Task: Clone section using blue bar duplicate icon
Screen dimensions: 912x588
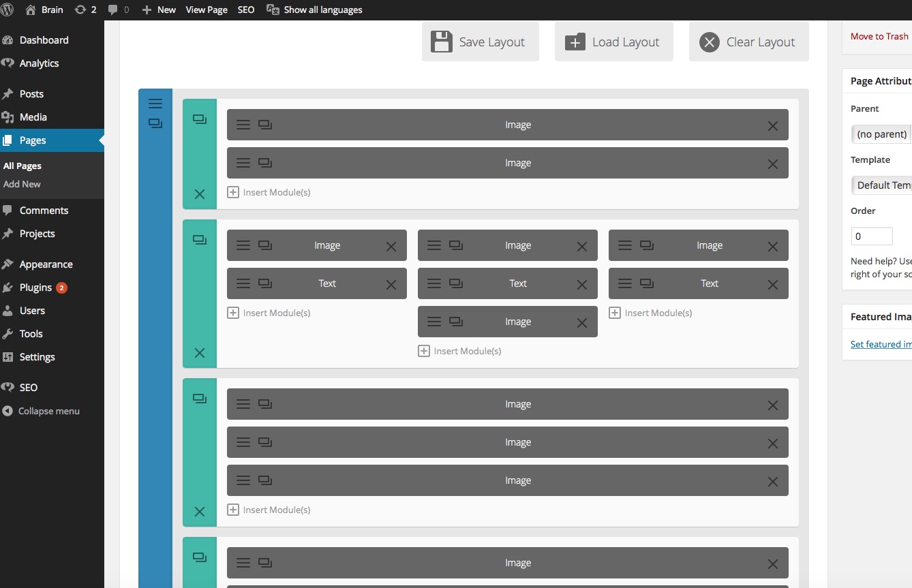Action: point(155,123)
